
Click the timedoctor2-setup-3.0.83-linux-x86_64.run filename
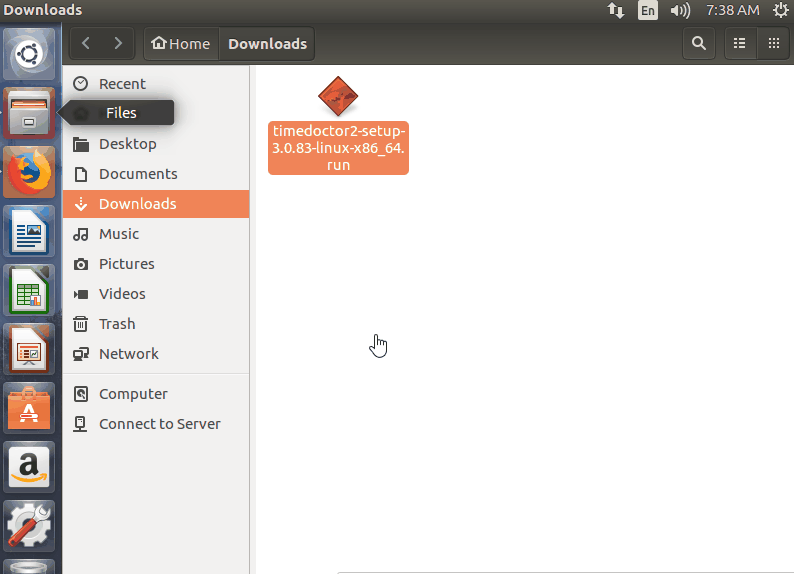(x=338, y=148)
